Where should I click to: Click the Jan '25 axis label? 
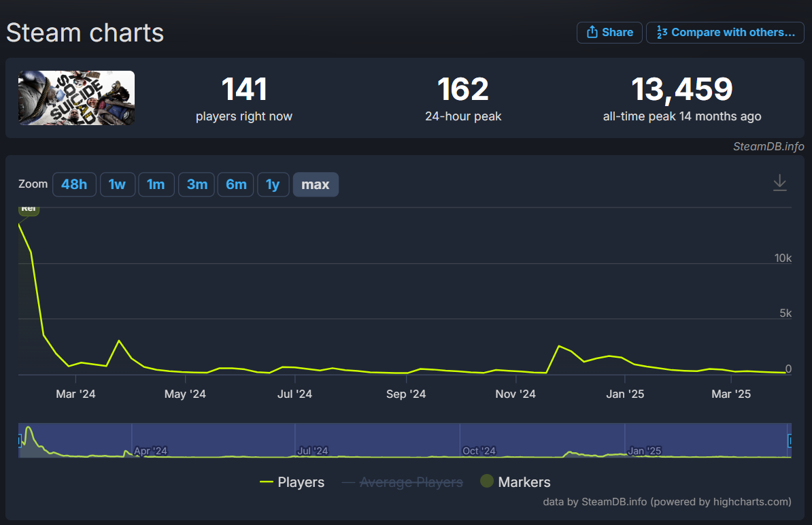[x=625, y=394]
